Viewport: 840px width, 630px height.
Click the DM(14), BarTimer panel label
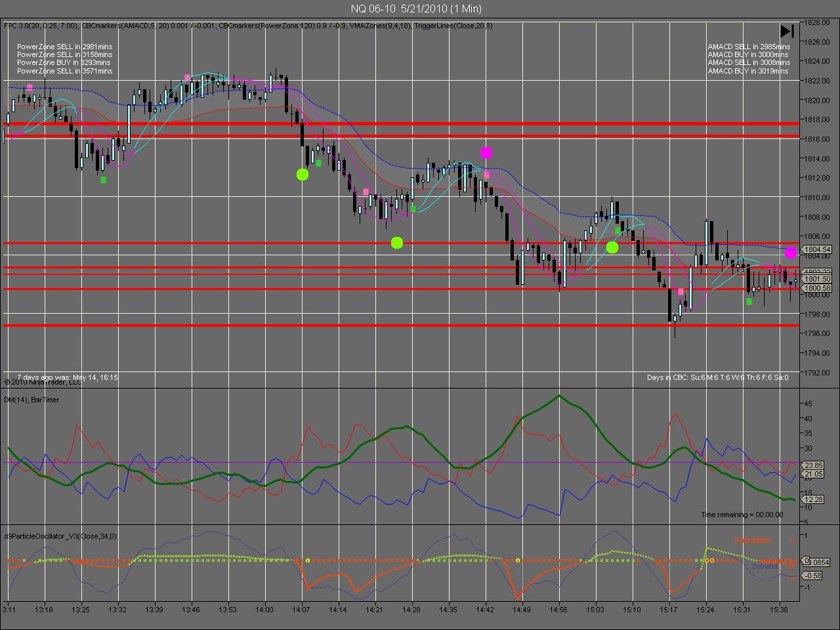coord(31,399)
